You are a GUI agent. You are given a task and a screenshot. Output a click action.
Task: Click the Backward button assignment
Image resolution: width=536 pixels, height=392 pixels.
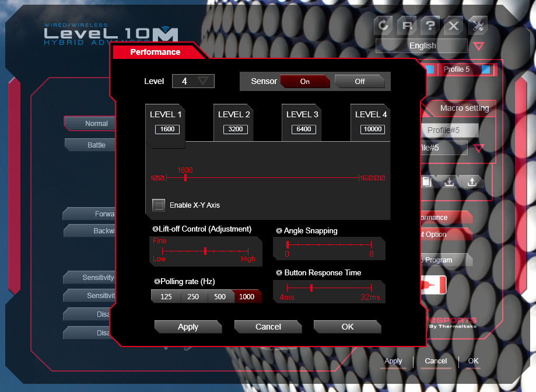click(x=90, y=230)
